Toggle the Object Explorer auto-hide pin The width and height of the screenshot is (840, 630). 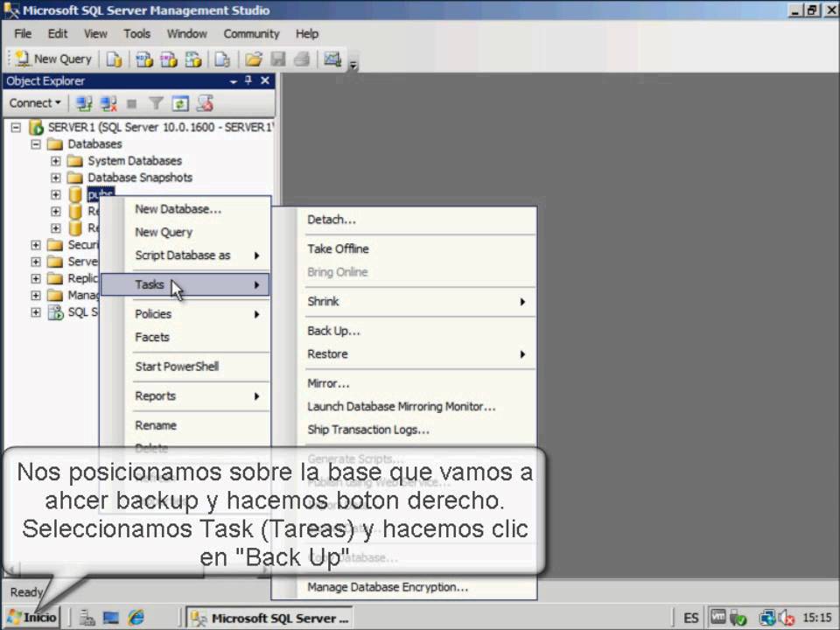point(248,80)
